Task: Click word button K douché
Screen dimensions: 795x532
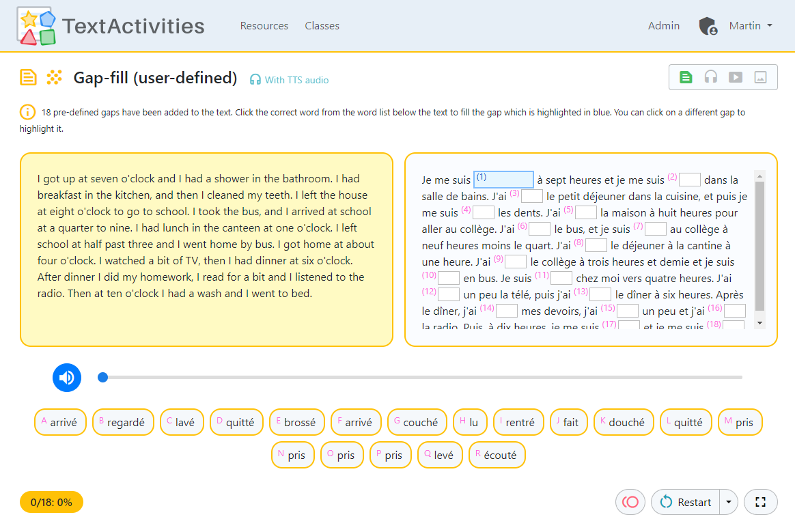Action: point(624,422)
